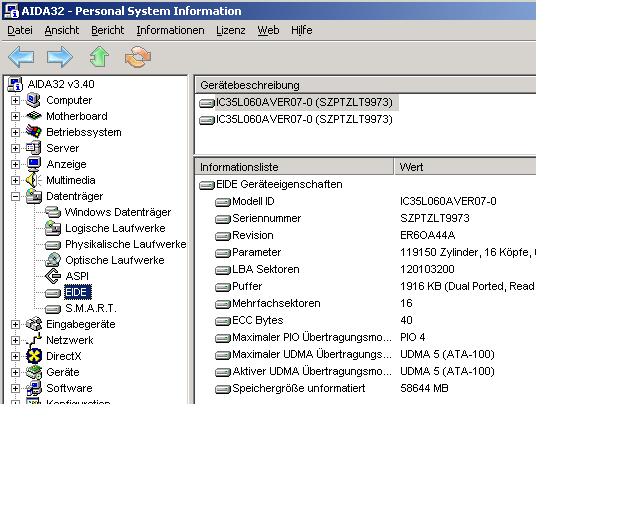This screenshot has height=512, width=640.
Task: Select AIDA32 v3.40 root tree item
Action: tap(61, 84)
